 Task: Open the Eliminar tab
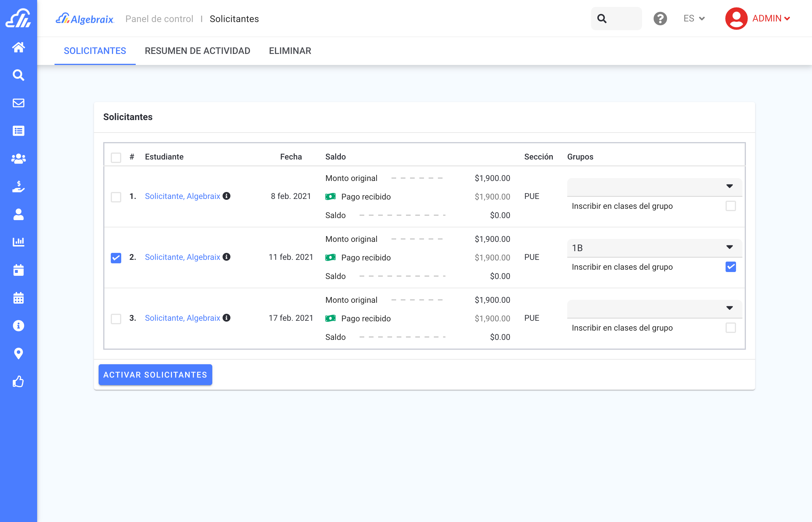tap(290, 51)
